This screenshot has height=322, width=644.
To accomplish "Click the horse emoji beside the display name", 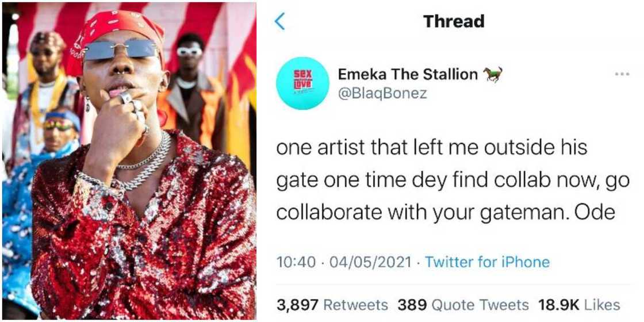I will (x=493, y=74).
